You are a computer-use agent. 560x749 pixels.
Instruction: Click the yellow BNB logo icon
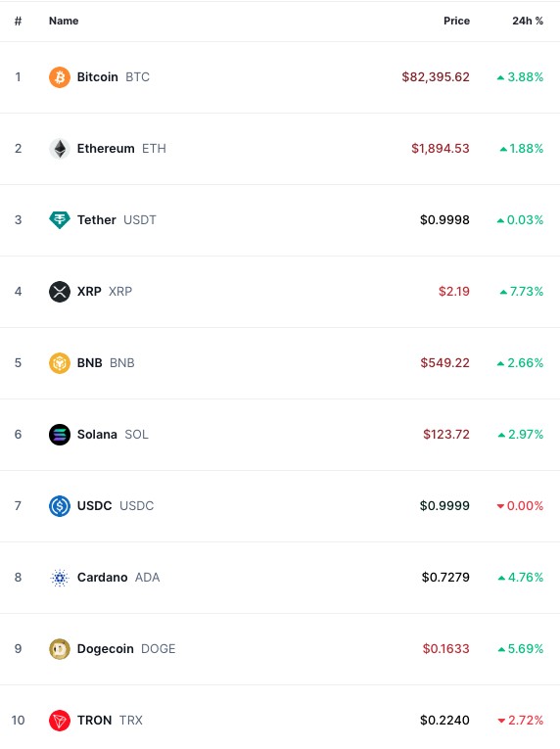click(60, 363)
